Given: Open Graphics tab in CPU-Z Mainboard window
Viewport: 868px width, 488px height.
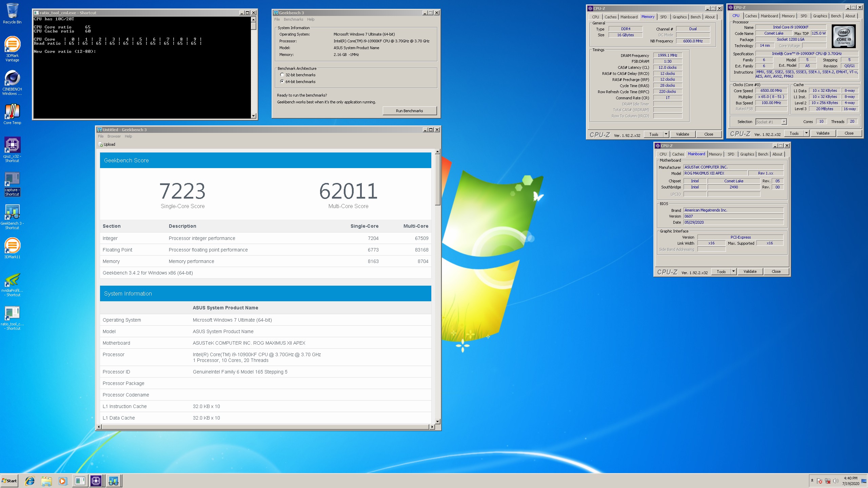Looking at the screenshot, I should click(x=747, y=154).
